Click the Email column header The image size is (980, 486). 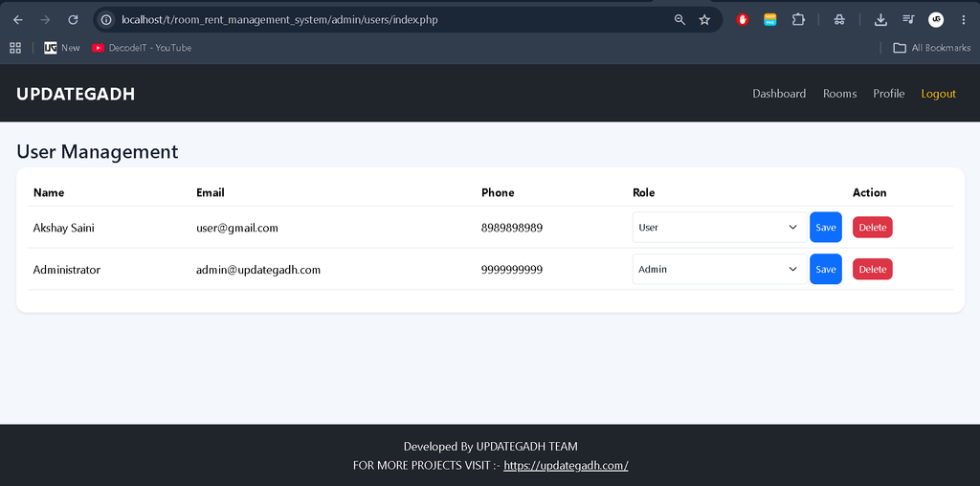pyautogui.click(x=210, y=192)
